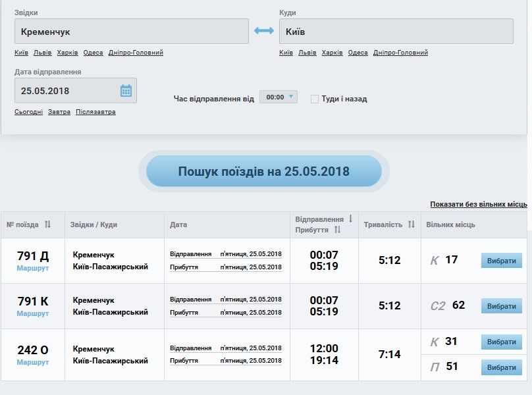This screenshot has width=532, height=395.
Task: Sort by duration column arrows
Action: 412,224
